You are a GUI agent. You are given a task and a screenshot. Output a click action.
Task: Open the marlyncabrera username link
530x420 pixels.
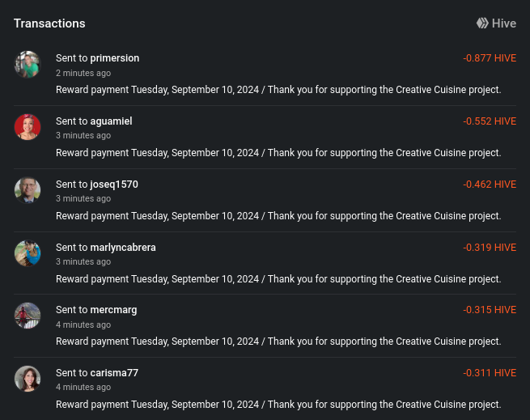[x=123, y=247]
